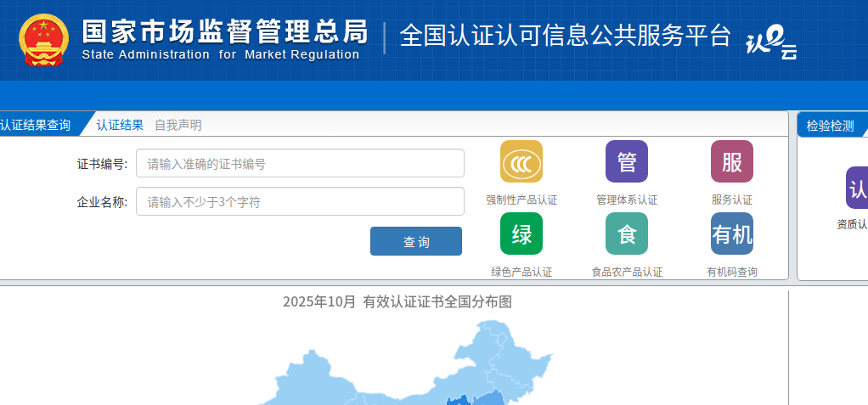The width and height of the screenshot is (868, 405).
Task: Click the 国家市场监督管理总局 site title
Action: click(225, 31)
